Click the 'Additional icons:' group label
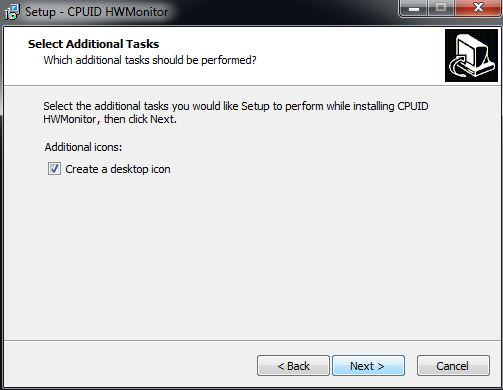This screenshot has width=503, height=390. click(x=83, y=147)
